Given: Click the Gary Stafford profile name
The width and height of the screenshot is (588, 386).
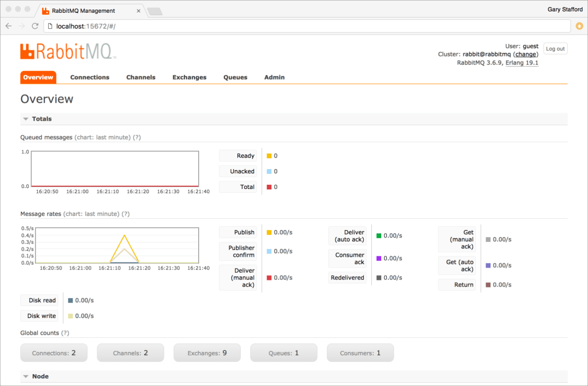Looking at the screenshot, I should pos(565,9).
